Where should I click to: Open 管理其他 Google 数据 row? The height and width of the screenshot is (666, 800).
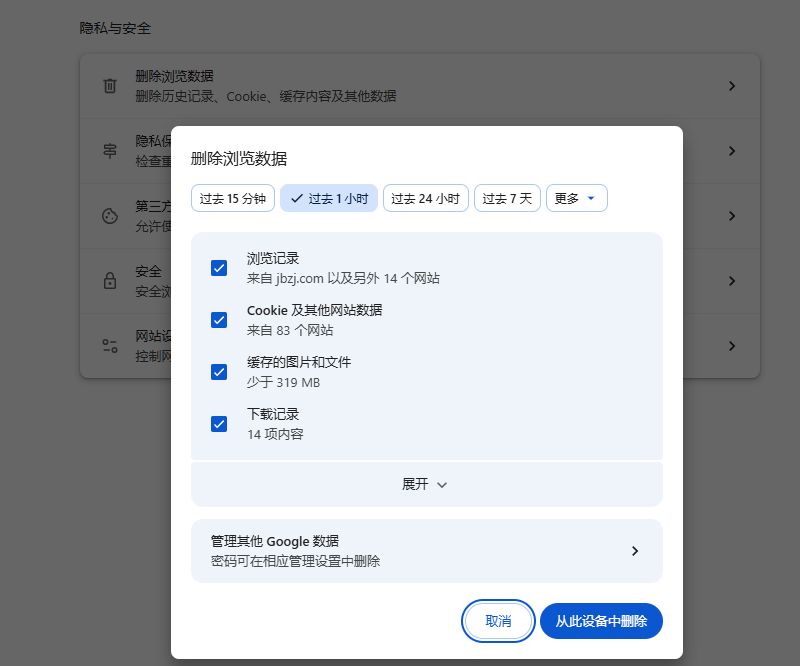427,551
